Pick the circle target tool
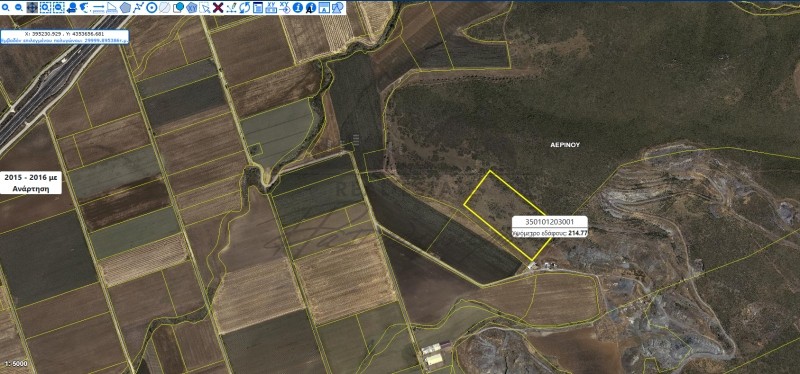Screen dimensions: 800x374 click(x=152, y=8)
